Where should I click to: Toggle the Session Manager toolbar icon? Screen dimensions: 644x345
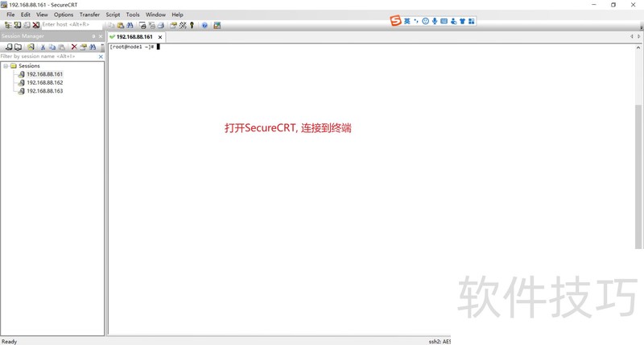point(8,25)
